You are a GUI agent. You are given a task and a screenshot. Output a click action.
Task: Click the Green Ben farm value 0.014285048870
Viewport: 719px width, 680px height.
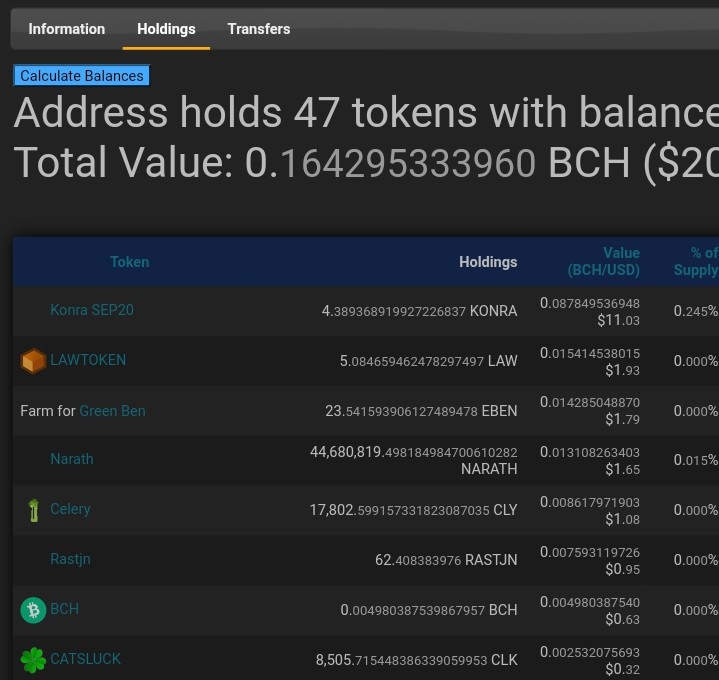coord(590,402)
